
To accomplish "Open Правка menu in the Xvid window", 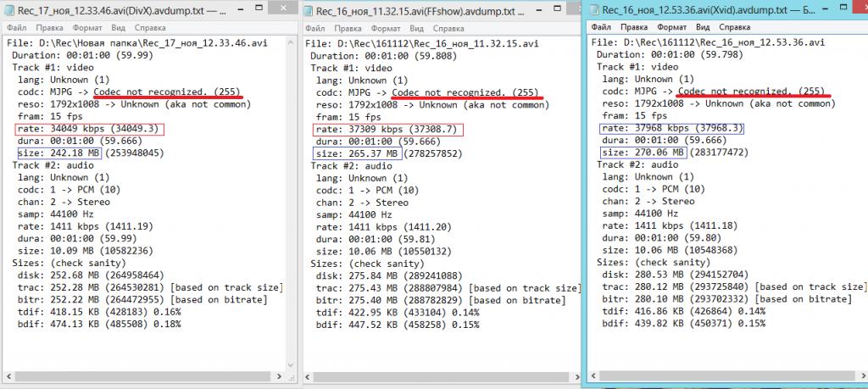I will (x=636, y=27).
